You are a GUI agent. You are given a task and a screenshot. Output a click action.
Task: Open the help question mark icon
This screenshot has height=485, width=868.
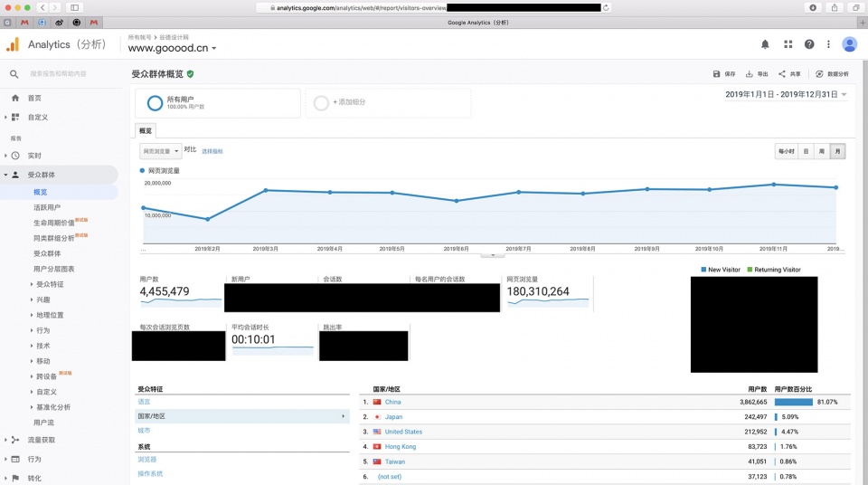pyautogui.click(x=809, y=44)
